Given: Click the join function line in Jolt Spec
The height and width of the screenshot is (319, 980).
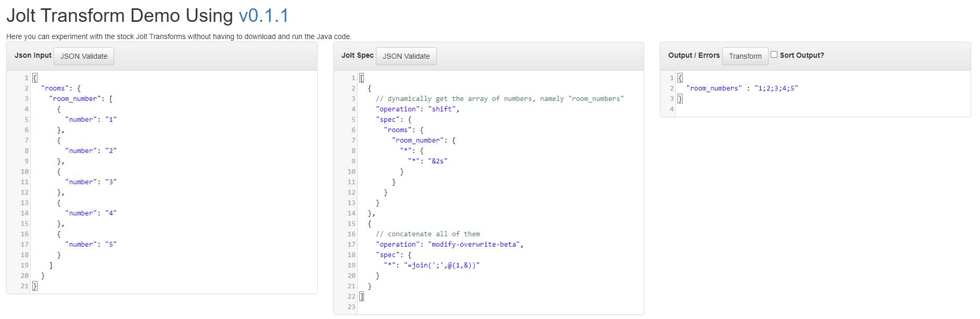Looking at the screenshot, I should pyautogui.click(x=432, y=265).
